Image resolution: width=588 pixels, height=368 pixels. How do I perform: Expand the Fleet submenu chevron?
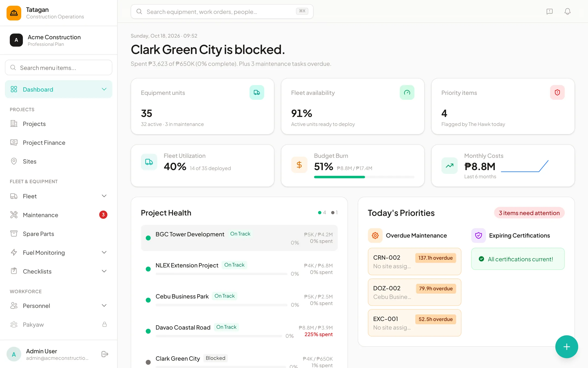click(104, 196)
